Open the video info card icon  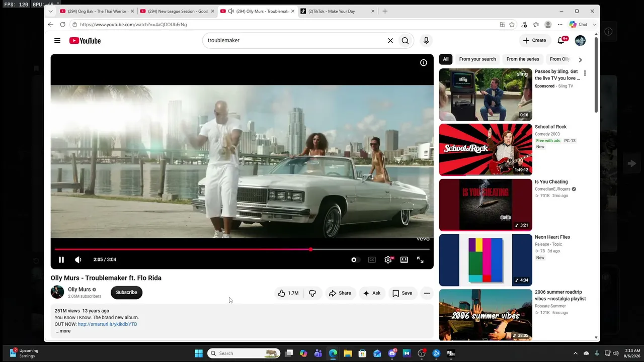(424, 63)
